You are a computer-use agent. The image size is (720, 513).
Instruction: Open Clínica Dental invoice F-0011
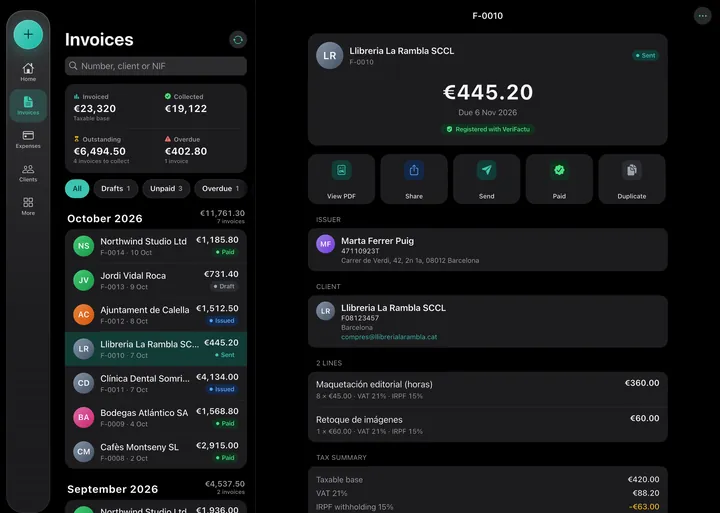(156, 383)
